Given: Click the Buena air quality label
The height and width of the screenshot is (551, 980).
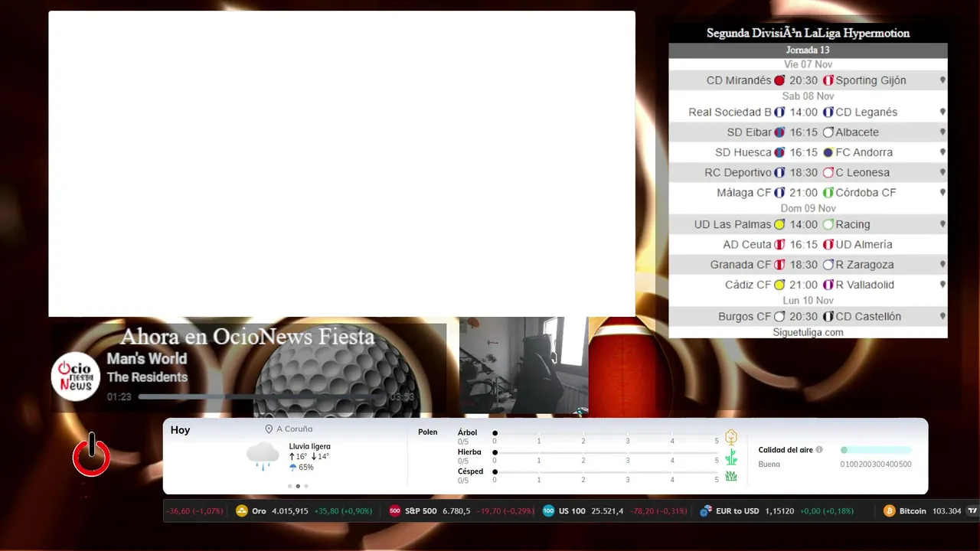Looking at the screenshot, I should click(769, 464).
